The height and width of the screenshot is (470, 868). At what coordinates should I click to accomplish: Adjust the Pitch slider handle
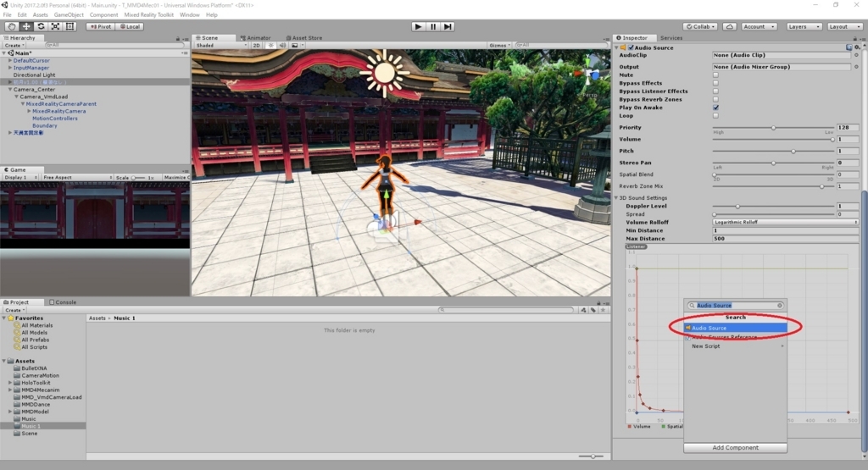point(793,151)
